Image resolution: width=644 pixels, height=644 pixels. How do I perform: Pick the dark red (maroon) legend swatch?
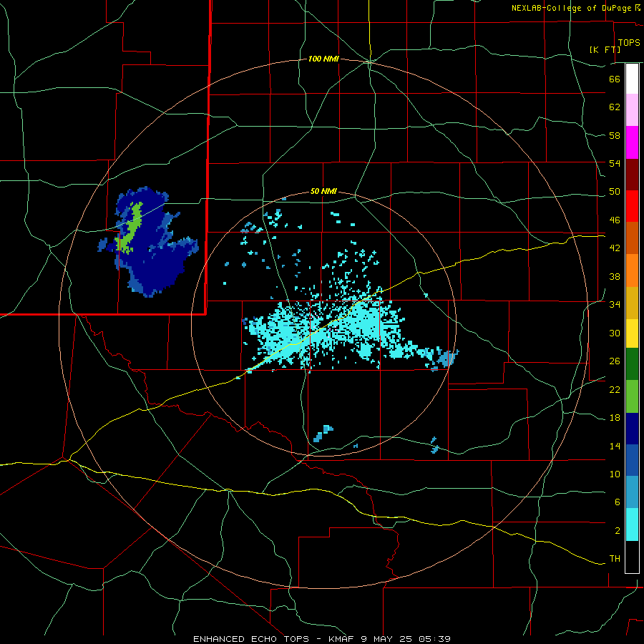[632, 175]
